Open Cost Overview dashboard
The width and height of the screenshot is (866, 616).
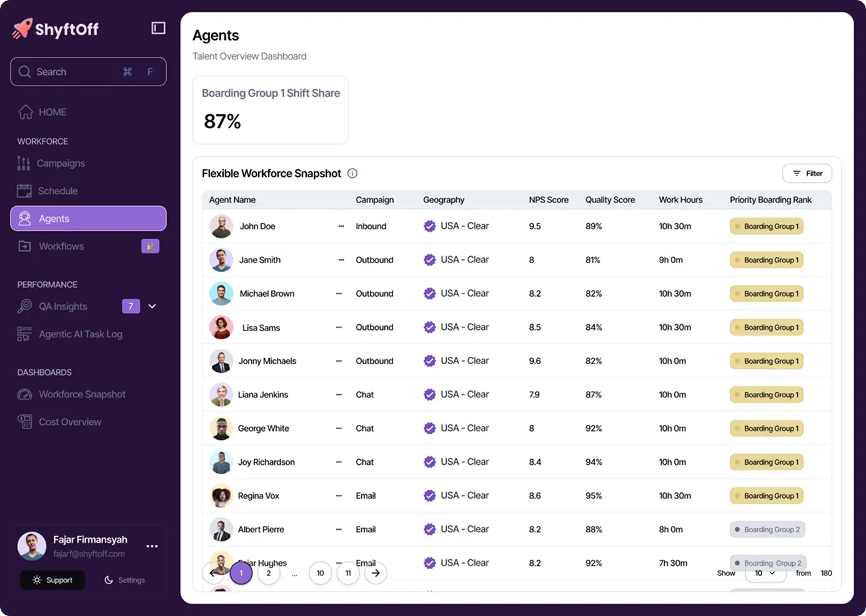coord(70,422)
